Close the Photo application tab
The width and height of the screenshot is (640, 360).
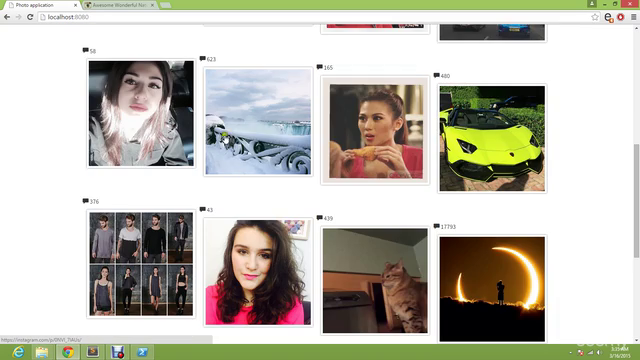coord(76,5)
